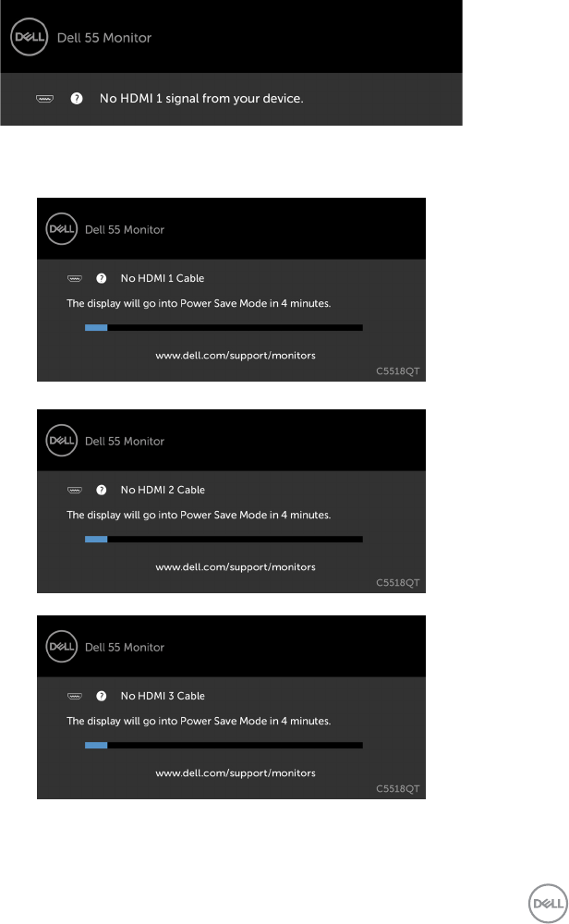Click the HDMI connector icon in top banner
This screenshot has width=569, height=924.
click(44, 99)
